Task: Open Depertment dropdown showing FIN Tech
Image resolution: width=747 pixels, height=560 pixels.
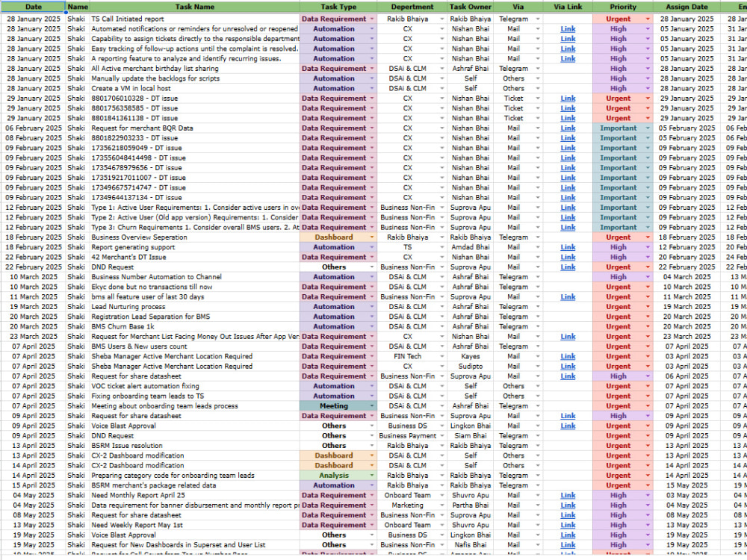Action: pos(442,356)
